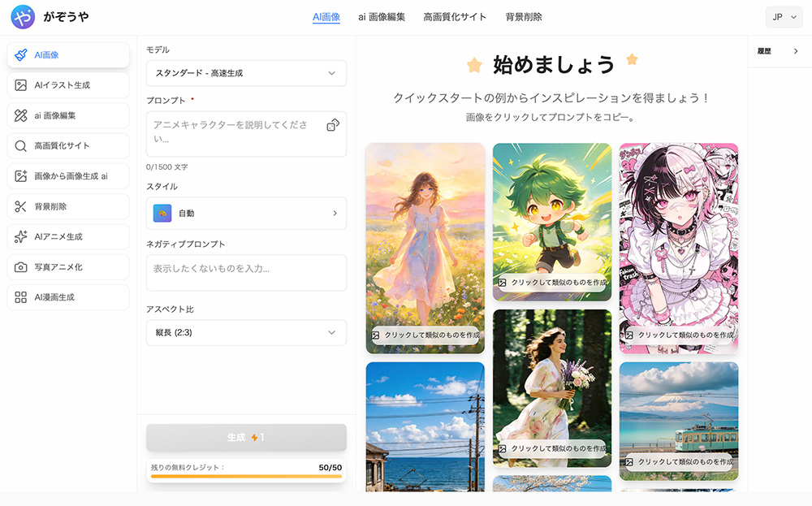Open AIイラスト生成 from the sidebar
The image size is (812, 506).
coord(68,85)
